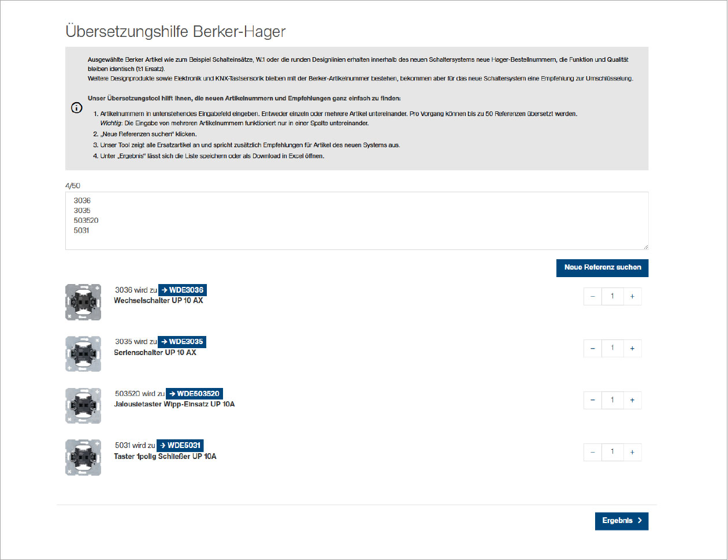Click the Taster 1polig Schließer thumbnail
Screen dimensions: 728x560
[83, 457]
